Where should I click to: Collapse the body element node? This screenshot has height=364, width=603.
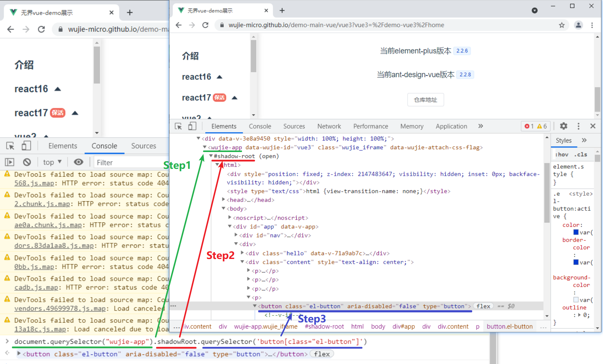click(x=224, y=209)
